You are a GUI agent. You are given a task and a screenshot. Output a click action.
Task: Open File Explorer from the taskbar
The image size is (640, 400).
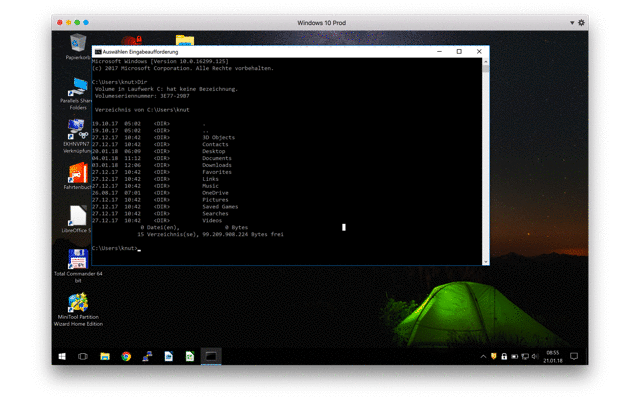pos(105,356)
